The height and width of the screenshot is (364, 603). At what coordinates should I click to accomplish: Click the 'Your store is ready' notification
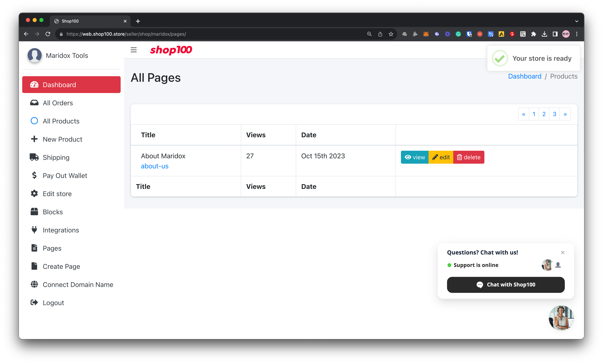[x=534, y=58]
